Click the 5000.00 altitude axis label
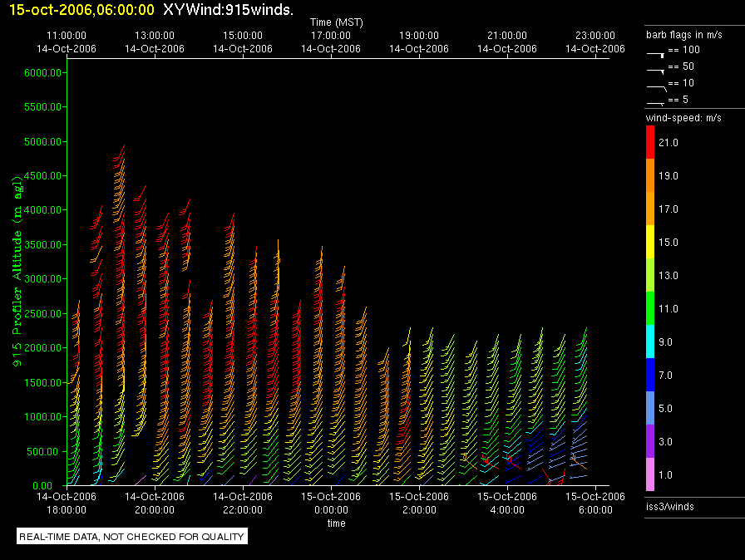 (43, 142)
